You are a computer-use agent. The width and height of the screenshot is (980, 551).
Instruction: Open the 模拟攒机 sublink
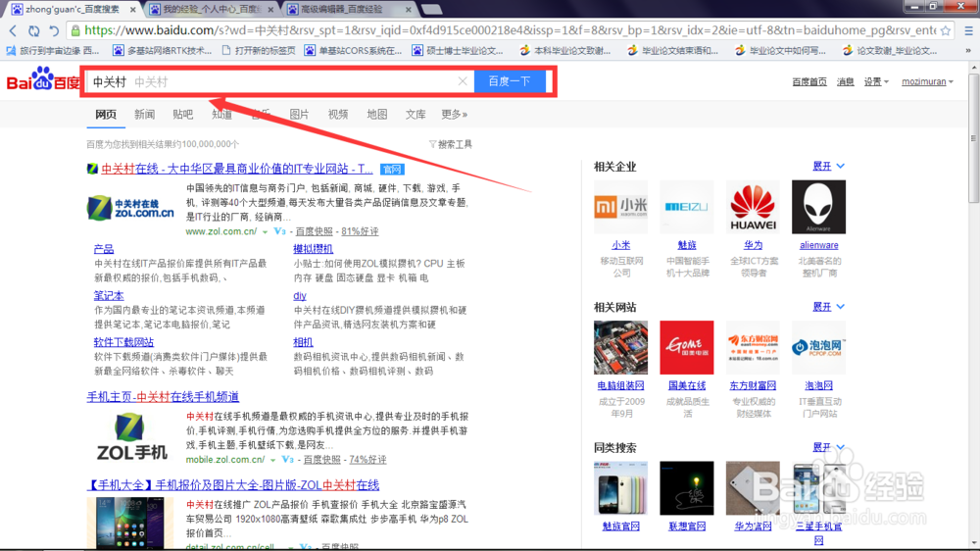point(314,249)
